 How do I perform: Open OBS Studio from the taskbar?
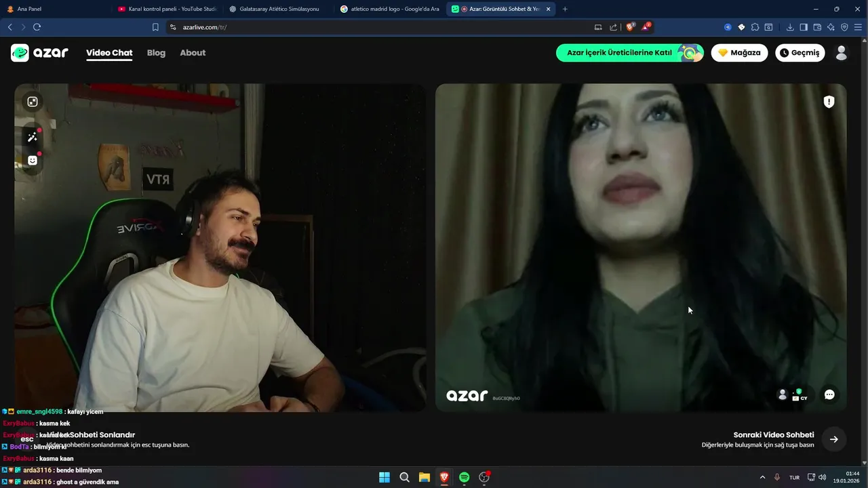484,477
